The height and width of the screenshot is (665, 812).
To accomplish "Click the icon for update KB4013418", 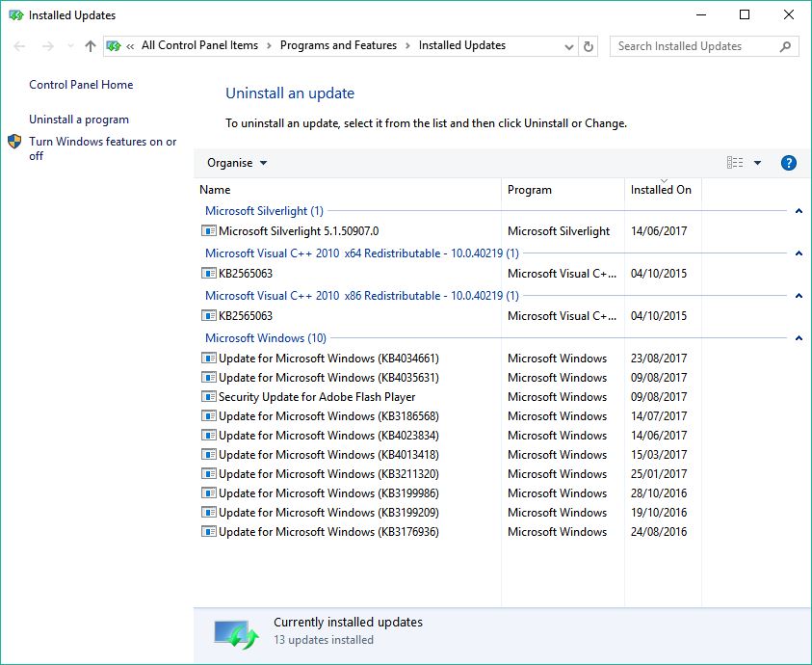I will pos(208,455).
